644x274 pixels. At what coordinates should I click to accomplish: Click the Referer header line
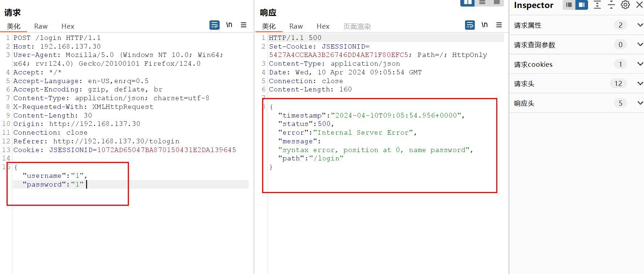pyautogui.click(x=96, y=141)
